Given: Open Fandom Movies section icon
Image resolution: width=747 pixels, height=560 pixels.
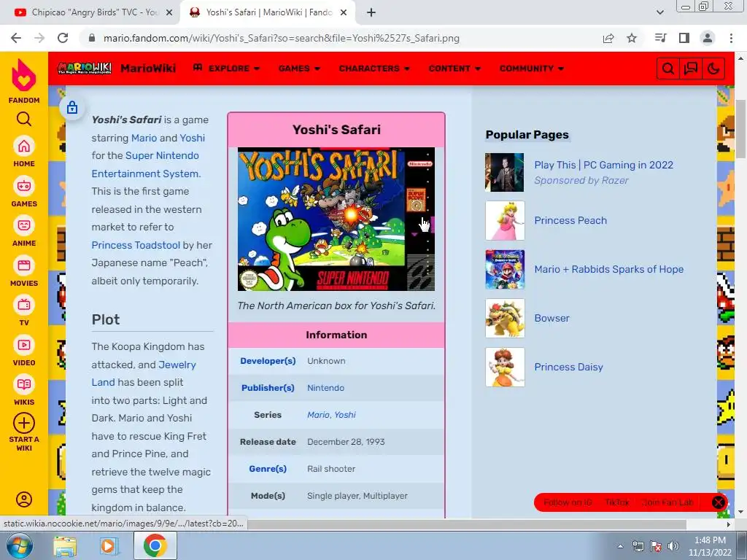Looking at the screenshot, I should (x=24, y=265).
